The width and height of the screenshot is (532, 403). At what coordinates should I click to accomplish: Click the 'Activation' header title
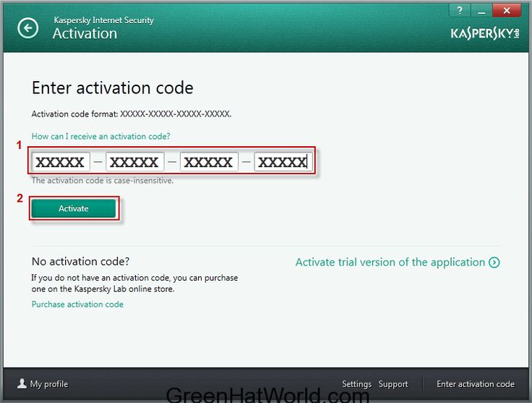click(85, 33)
